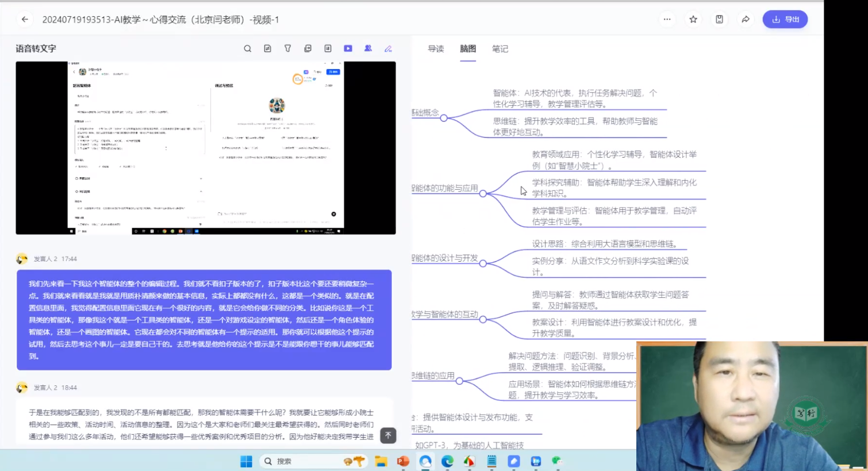Collapse the 智能体的设计与开发 mind map node
The width and height of the screenshot is (868, 471).
(x=483, y=263)
